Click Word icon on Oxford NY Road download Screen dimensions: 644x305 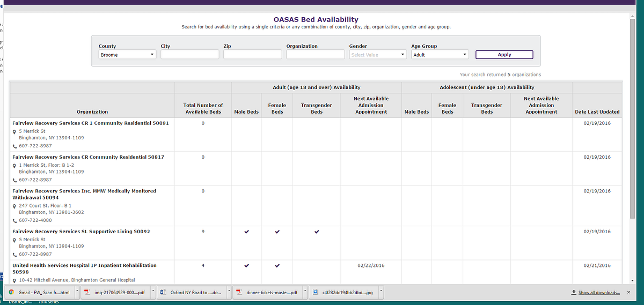click(x=163, y=293)
